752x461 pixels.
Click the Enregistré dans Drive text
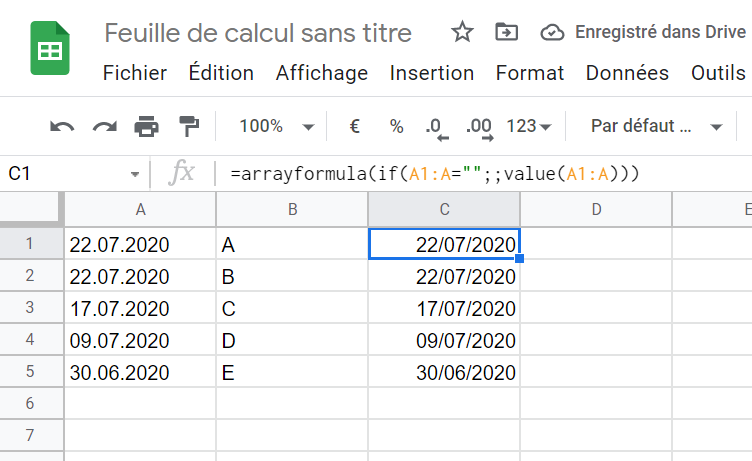click(x=660, y=32)
